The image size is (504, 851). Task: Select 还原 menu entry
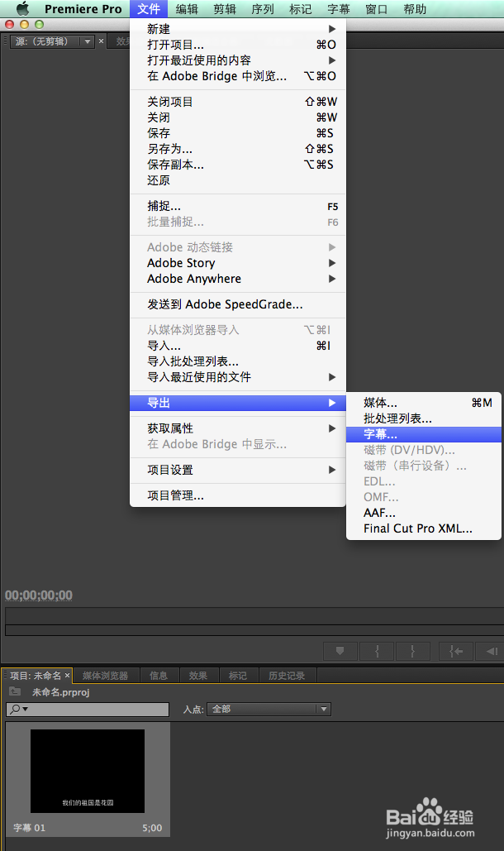[238, 180]
